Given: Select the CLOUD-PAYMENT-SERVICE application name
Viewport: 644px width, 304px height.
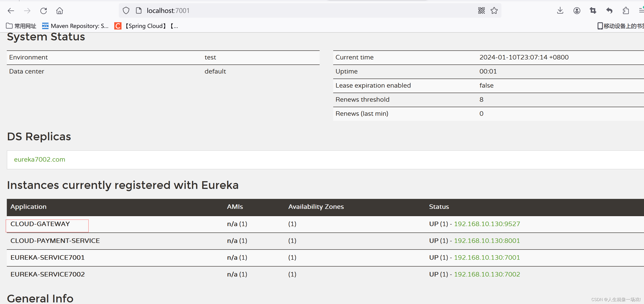Looking at the screenshot, I should [55, 241].
